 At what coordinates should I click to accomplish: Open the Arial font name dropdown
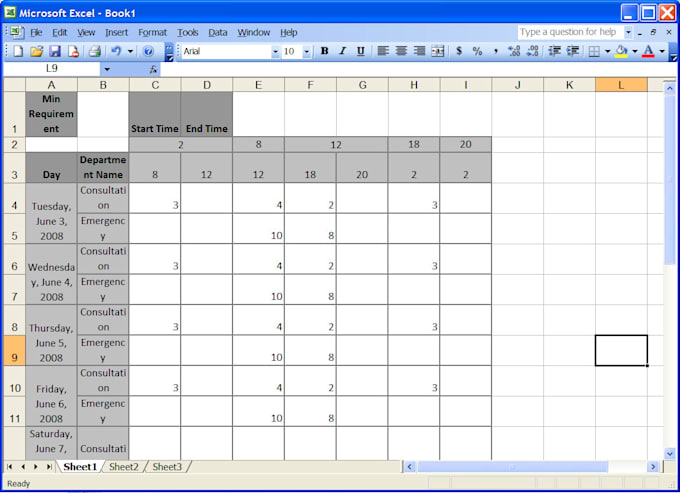275,52
